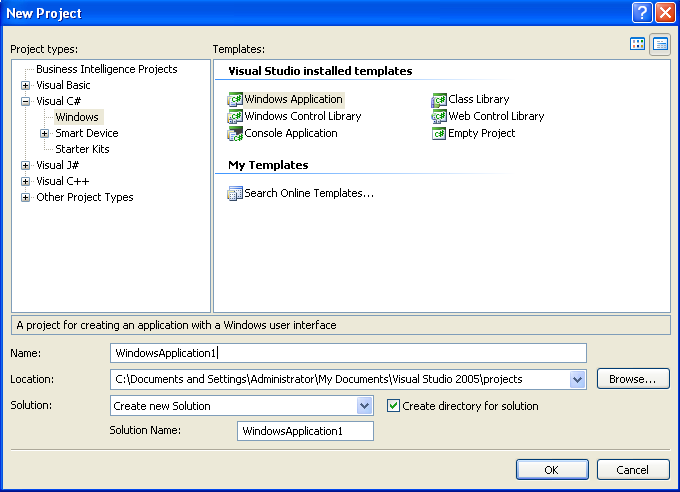Click the Cancel button
The width and height of the screenshot is (680, 492).
633,470
